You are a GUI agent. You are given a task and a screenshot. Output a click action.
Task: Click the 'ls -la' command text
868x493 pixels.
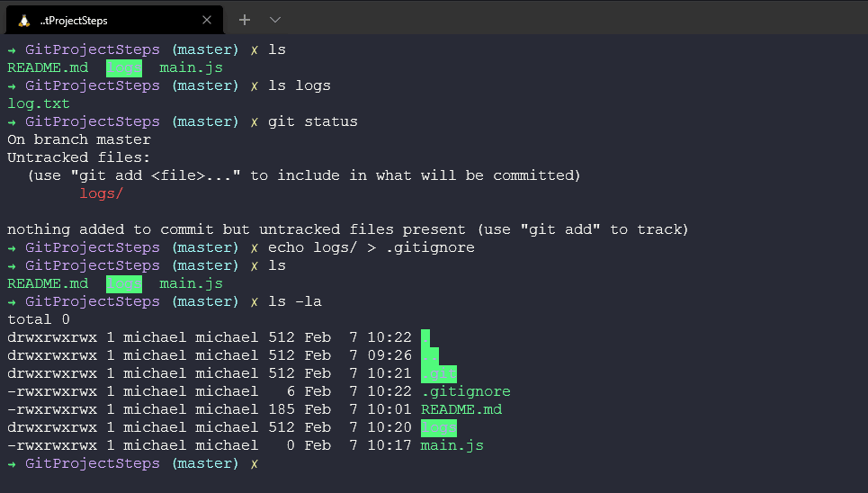tap(294, 301)
